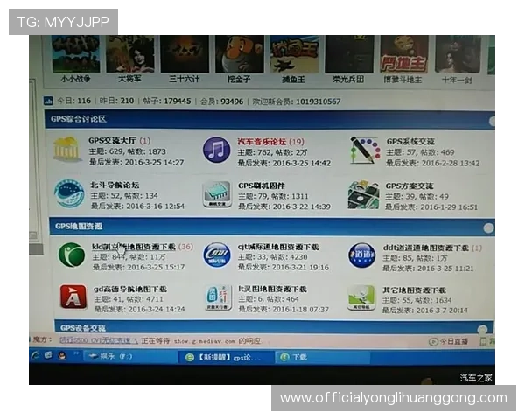Open last post 2016-3-24 14:24 in gd高德导航

[x=157, y=309]
